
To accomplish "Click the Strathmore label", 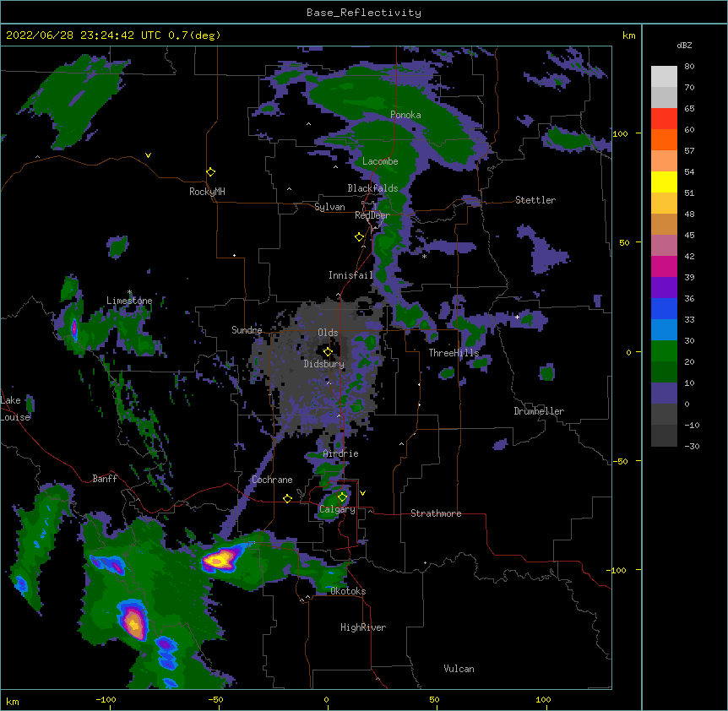I will click(x=436, y=513).
